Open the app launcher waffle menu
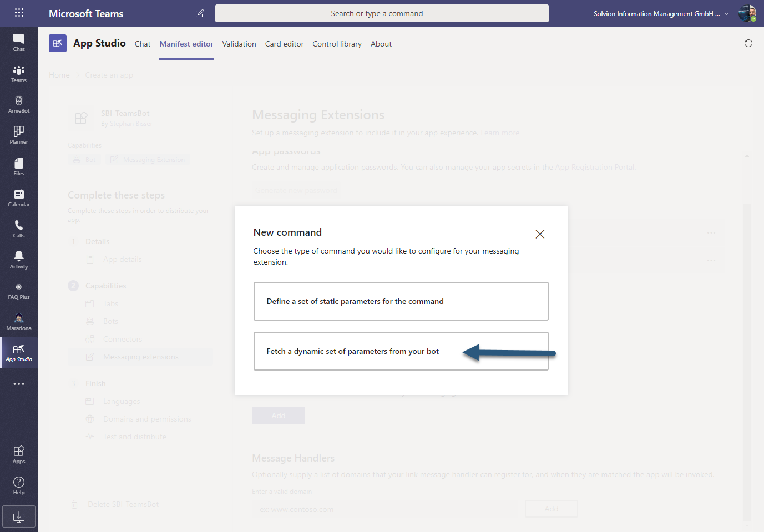This screenshot has height=532, width=764. (x=19, y=13)
